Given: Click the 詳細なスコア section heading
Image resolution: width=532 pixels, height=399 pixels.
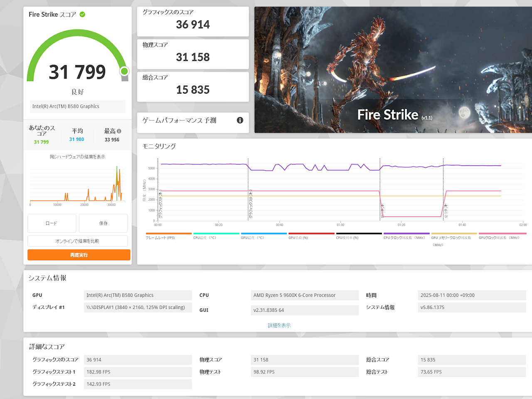Looking at the screenshot, I should tap(47, 347).
